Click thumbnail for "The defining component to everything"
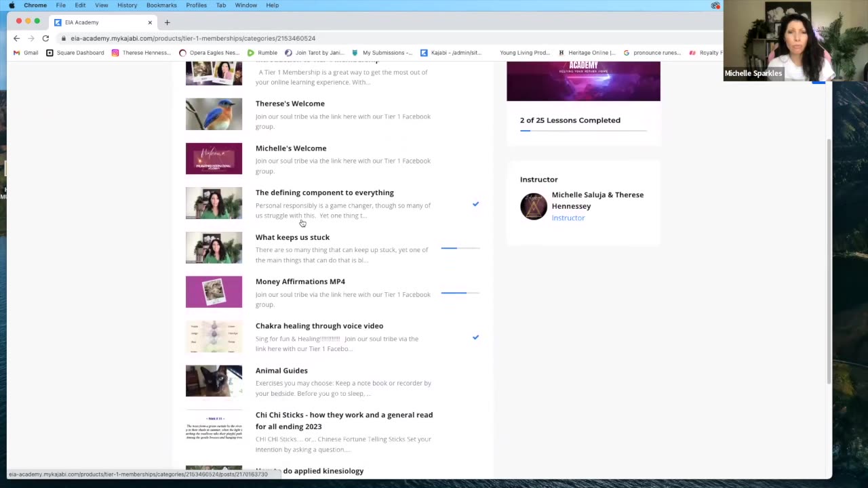 (x=214, y=203)
